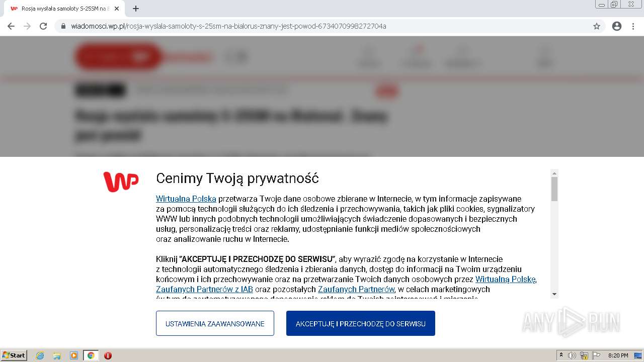Open the Chrome profile avatar icon
The image size is (644, 362).
617,26
